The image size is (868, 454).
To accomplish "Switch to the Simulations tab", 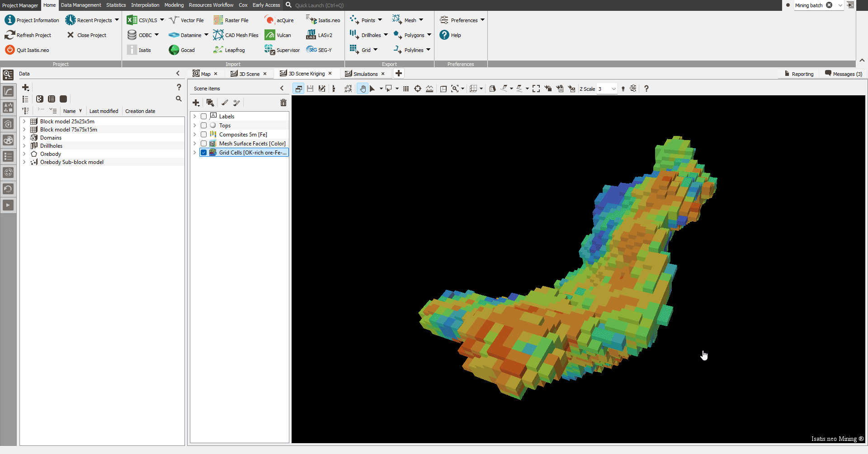I will [364, 74].
